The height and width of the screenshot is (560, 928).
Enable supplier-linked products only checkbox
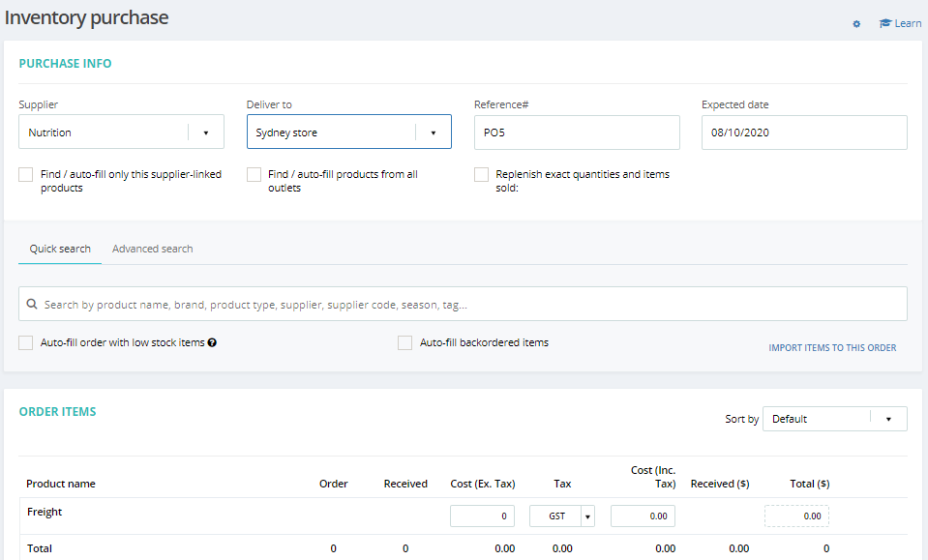click(x=26, y=175)
